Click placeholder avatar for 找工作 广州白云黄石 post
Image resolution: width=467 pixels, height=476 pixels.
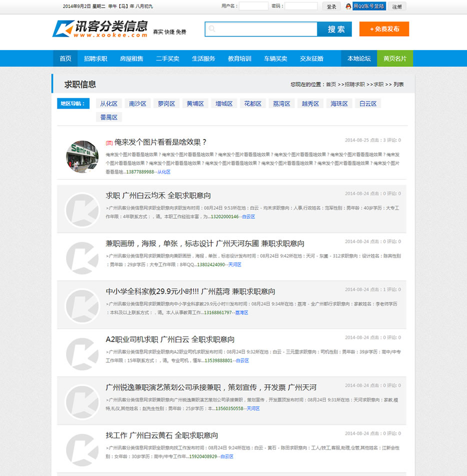coord(82,450)
